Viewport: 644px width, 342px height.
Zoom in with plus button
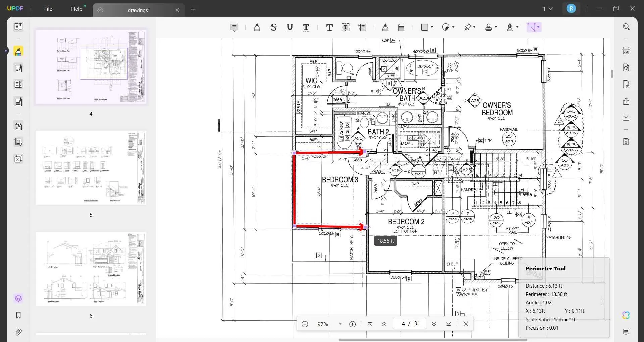[352, 324]
